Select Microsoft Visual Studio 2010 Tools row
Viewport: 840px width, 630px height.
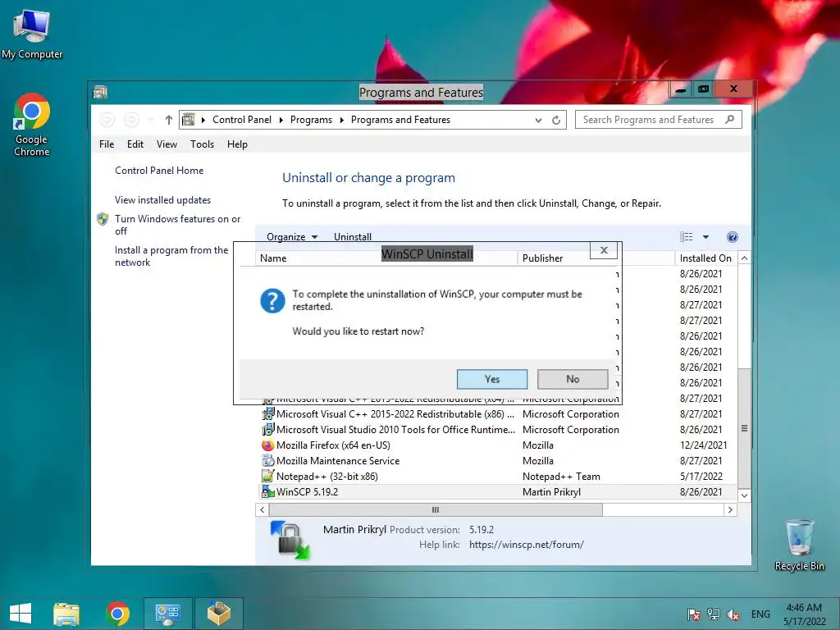click(498, 430)
